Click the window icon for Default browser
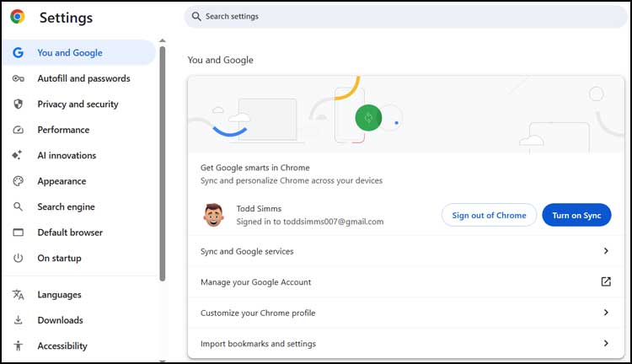The width and height of the screenshot is (632, 364). [19, 233]
